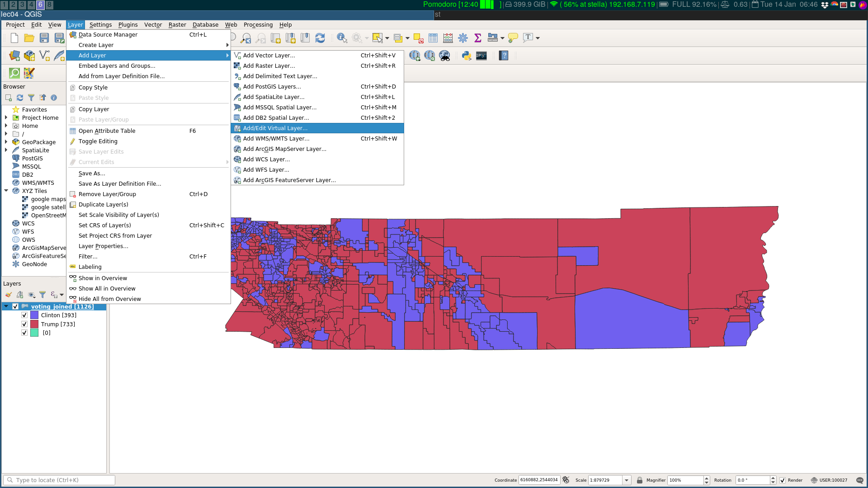Toggle the Render checkbox

point(783,480)
